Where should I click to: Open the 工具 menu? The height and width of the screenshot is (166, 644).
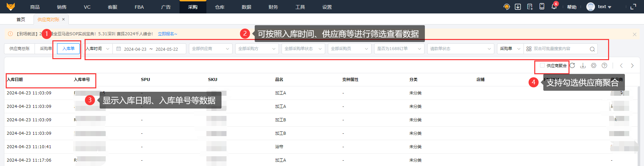click(300, 7)
